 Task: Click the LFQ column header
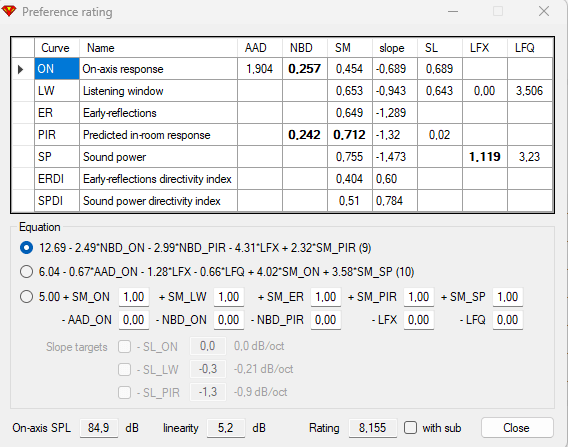530,48
